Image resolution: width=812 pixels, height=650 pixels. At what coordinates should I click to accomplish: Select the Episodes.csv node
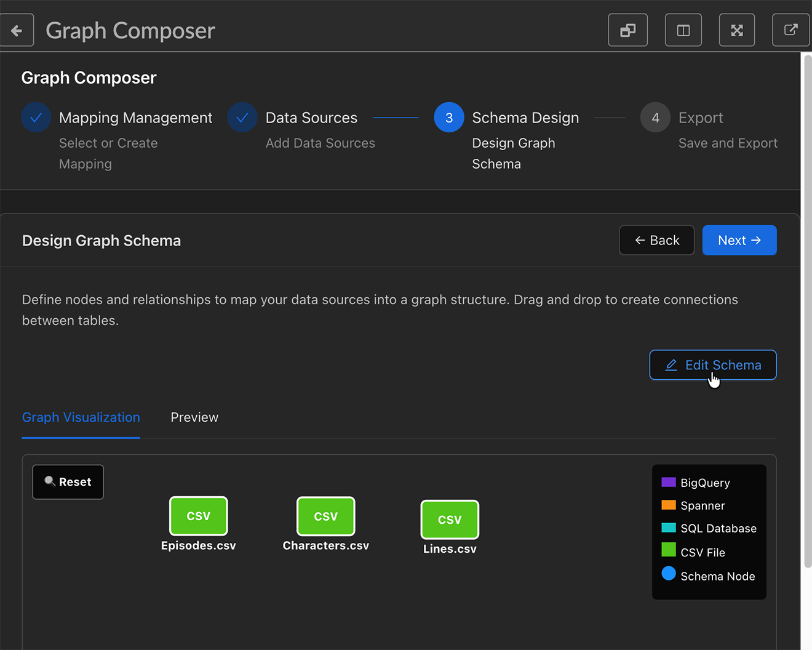click(x=198, y=516)
